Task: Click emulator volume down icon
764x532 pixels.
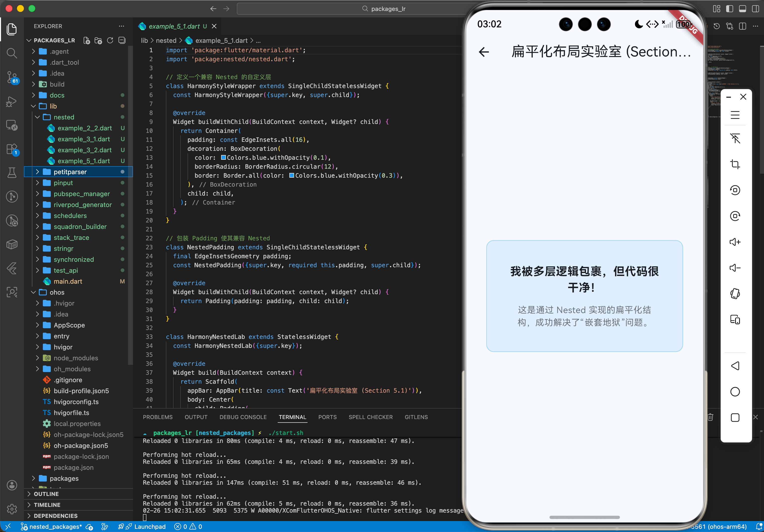Action: (x=735, y=268)
